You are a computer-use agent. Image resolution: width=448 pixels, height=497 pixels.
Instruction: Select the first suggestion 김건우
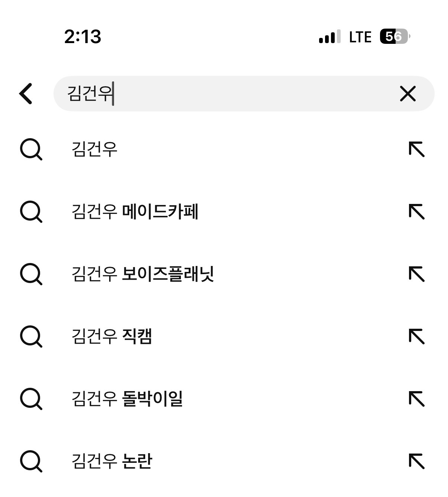95,149
